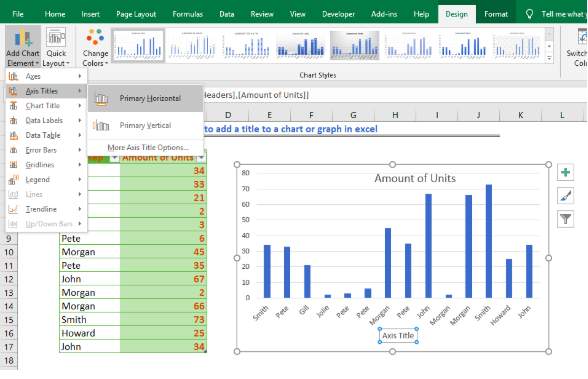This screenshot has height=379, width=588.
Task: Open the Axes submenu
Action: click(46, 76)
